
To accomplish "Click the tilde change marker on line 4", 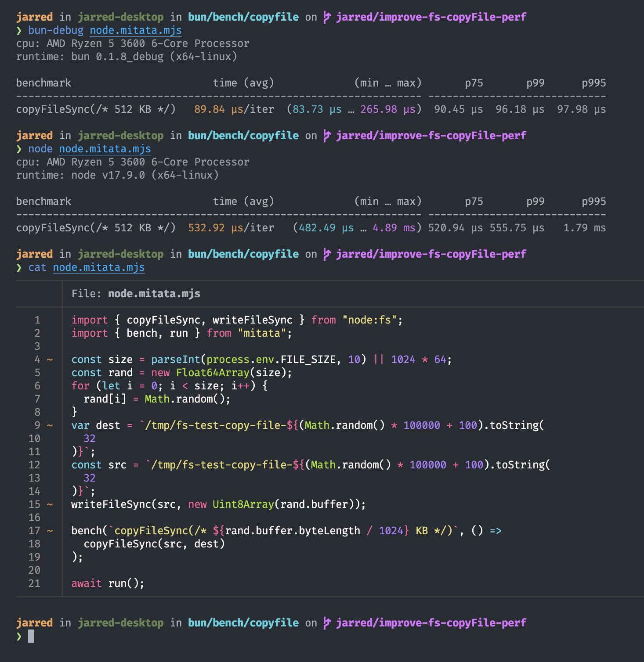I will (x=50, y=360).
